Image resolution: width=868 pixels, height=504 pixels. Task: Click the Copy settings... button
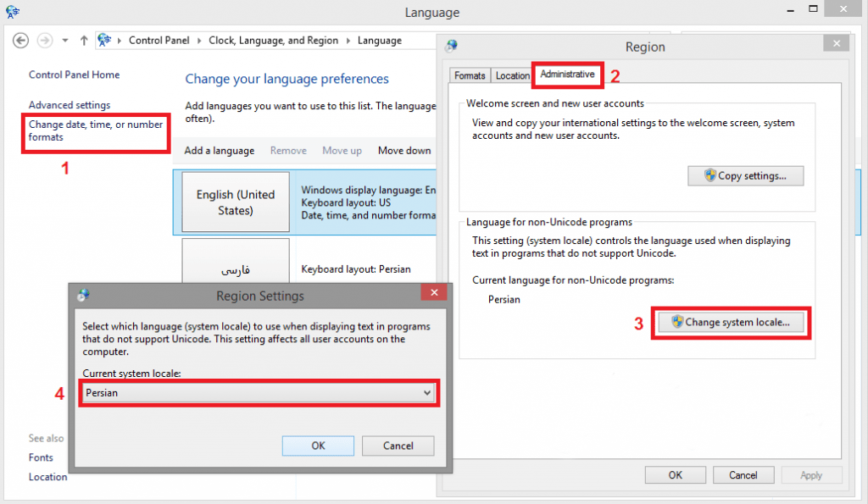746,176
